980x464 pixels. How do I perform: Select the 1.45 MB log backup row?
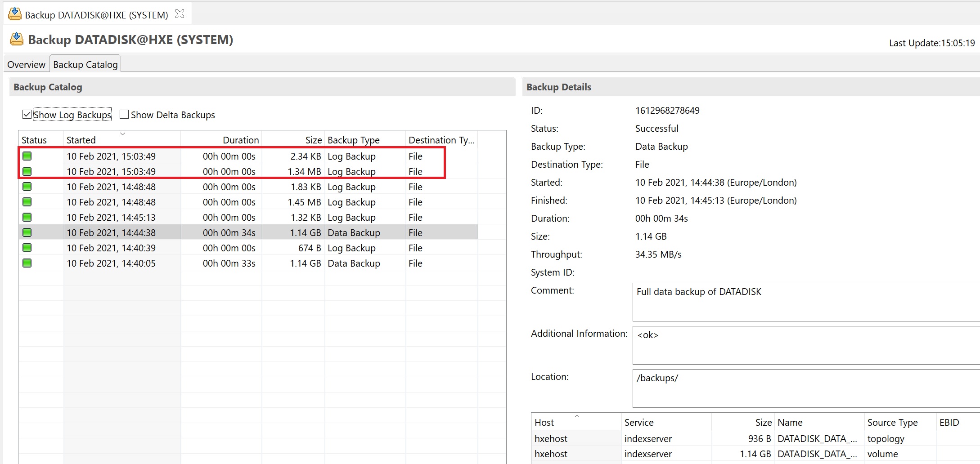click(x=248, y=202)
